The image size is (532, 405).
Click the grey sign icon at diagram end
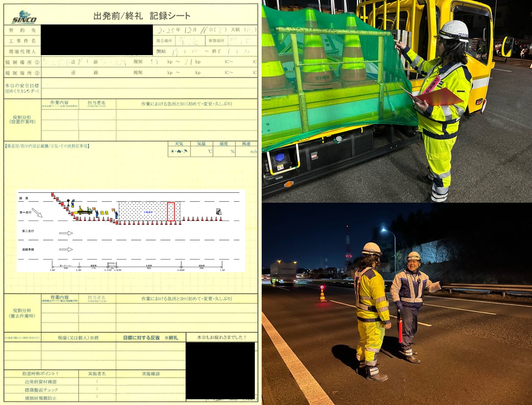(x=218, y=212)
